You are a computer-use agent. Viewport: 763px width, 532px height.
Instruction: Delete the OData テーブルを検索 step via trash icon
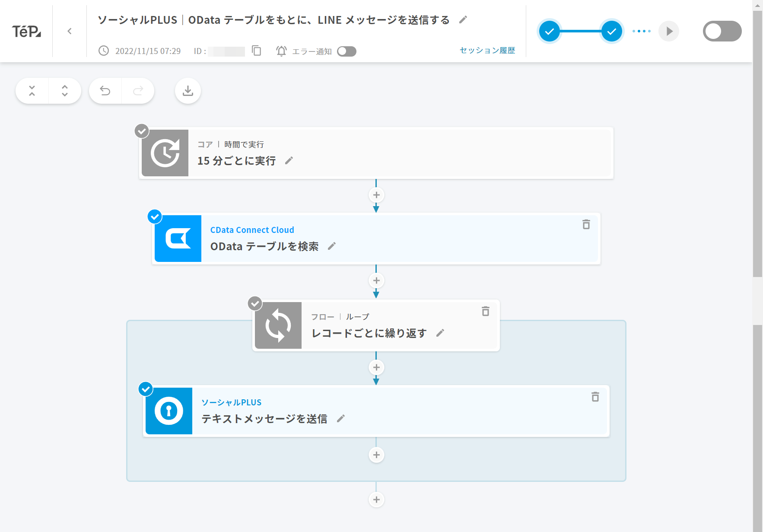click(586, 225)
